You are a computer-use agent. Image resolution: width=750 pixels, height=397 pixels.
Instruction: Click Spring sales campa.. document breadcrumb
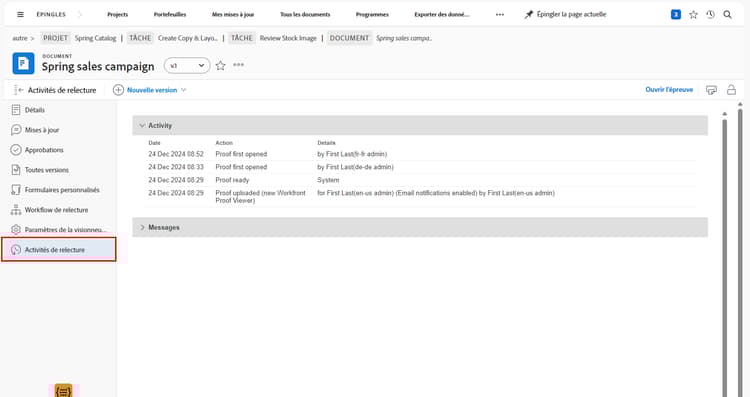[404, 38]
